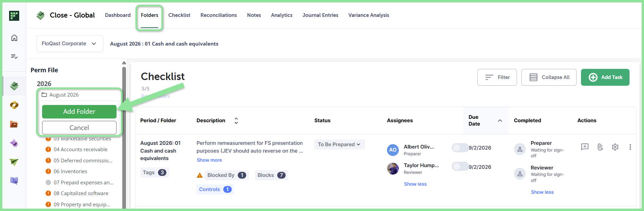Select 09 Property and equip... folder
The height and width of the screenshot is (211, 644).
point(82,205)
